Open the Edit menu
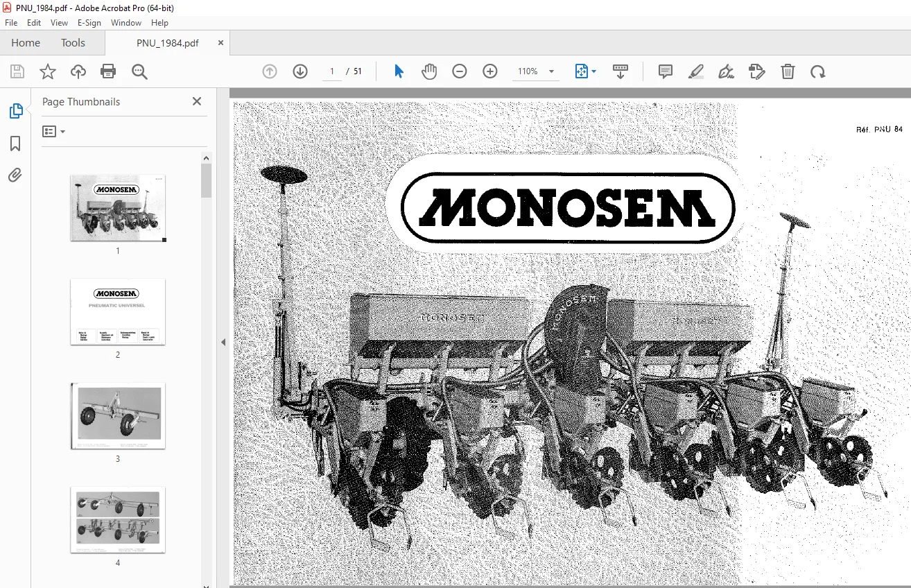 [x=34, y=23]
